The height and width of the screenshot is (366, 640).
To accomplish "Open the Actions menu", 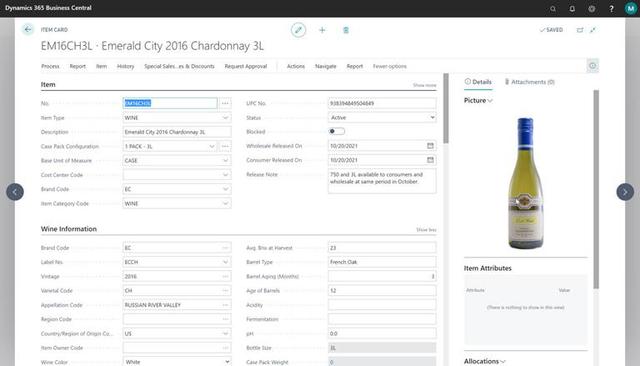I will (296, 66).
